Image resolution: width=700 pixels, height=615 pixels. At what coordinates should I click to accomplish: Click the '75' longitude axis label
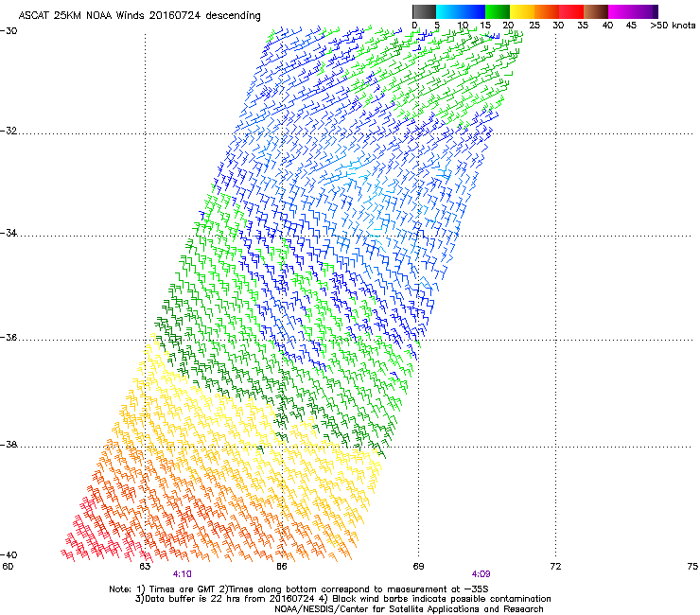coord(692,567)
